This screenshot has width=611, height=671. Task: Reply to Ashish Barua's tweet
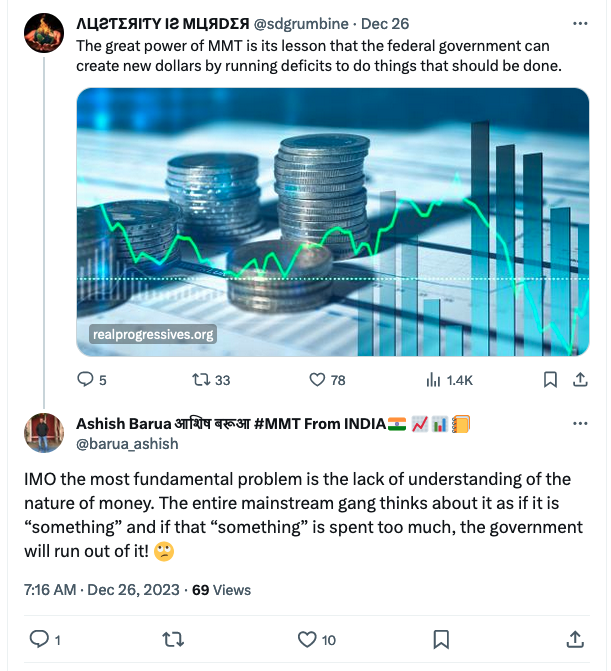click(39, 638)
